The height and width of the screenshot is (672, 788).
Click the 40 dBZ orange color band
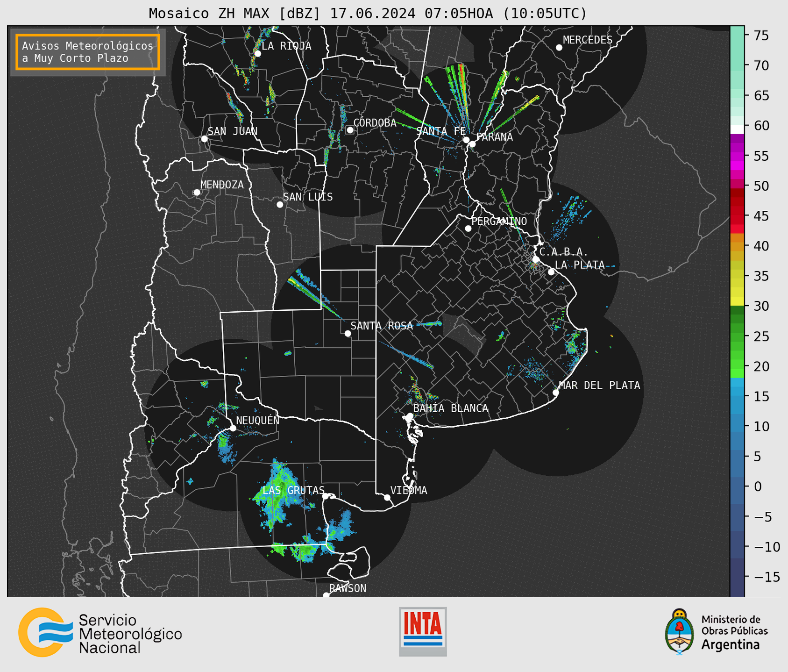point(737,246)
